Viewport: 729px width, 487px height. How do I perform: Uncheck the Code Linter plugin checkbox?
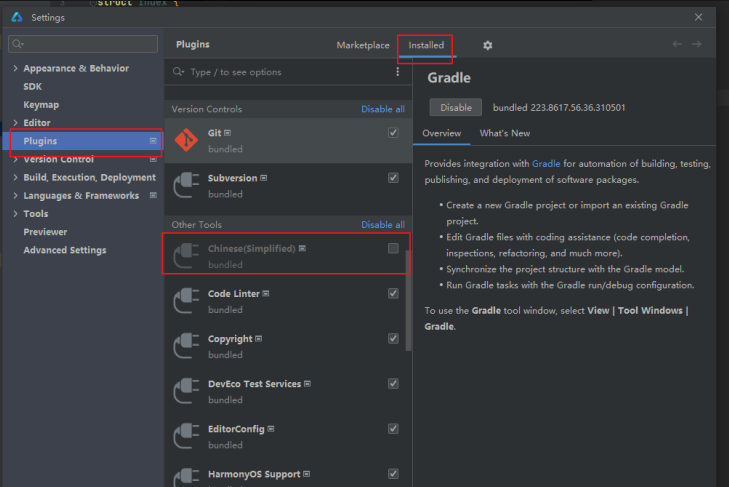coord(393,294)
